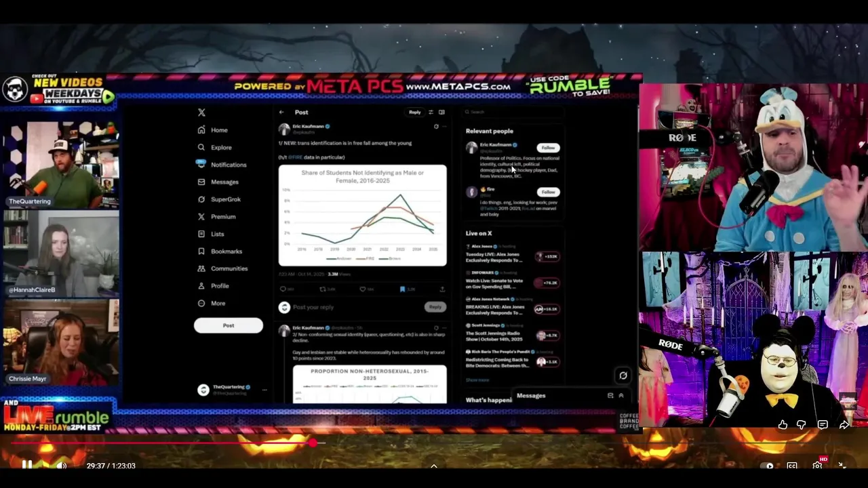This screenshot has height=488, width=868.
Task: Mute the video volume speaker
Action: 61,466
